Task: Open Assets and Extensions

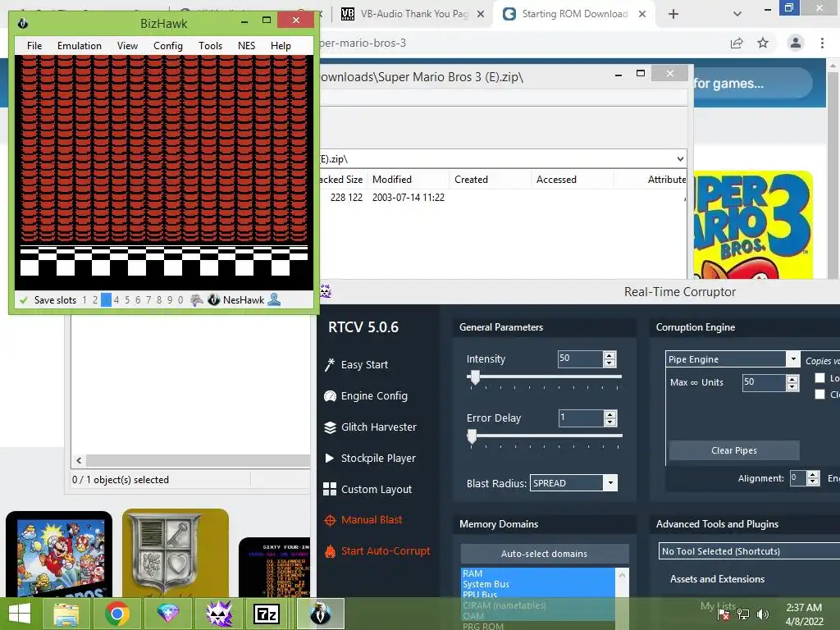Action: tap(717, 579)
